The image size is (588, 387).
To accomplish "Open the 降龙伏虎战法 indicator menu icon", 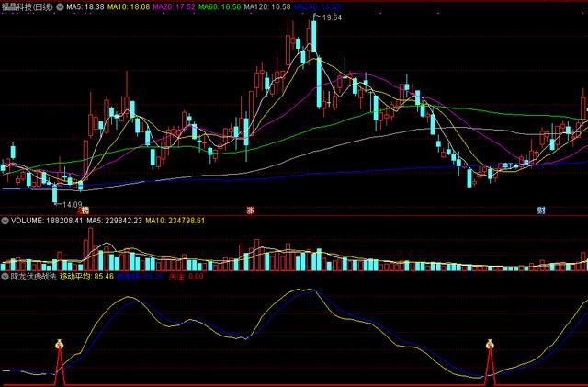I will pyautogui.click(x=5, y=275).
